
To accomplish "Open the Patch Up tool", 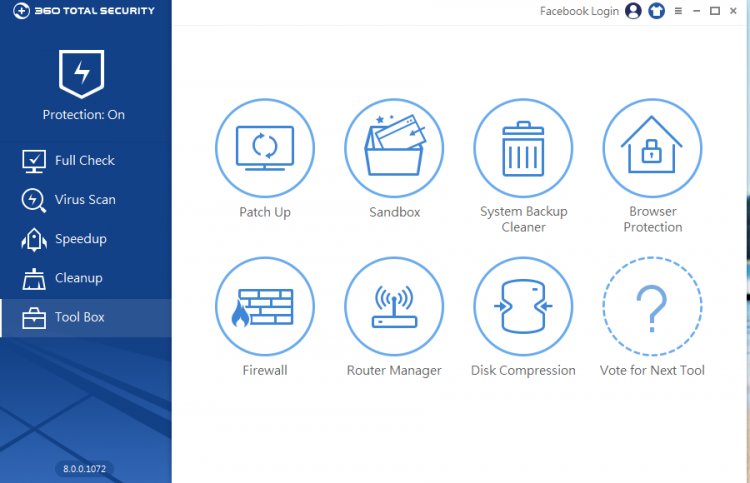I will [265, 148].
